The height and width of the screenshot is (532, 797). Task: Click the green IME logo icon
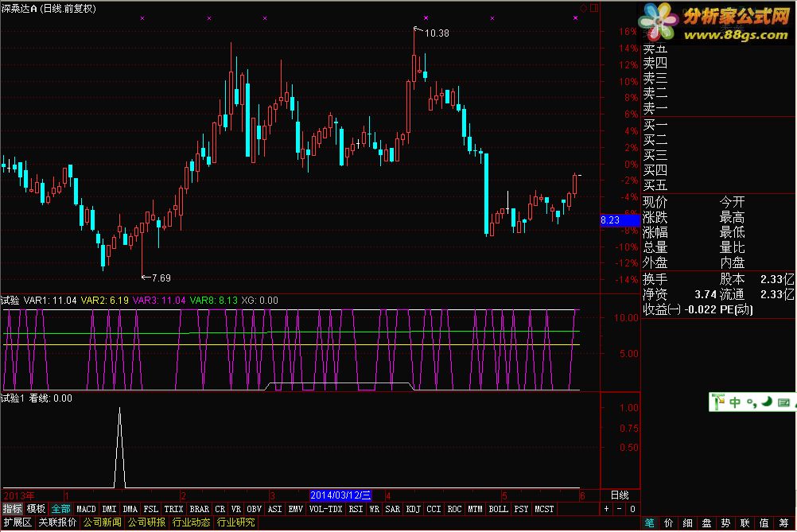tap(717, 402)
